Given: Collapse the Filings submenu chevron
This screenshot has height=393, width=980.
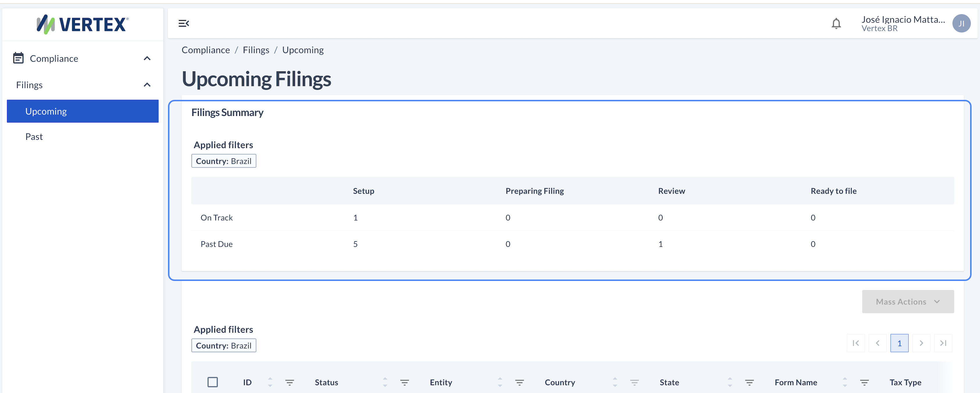Looking at the screenshot, I should pos(147,85).
